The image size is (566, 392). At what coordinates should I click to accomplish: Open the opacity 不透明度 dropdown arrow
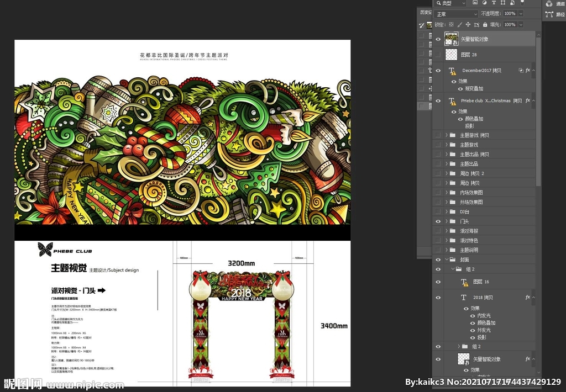(x=520, y=14)
